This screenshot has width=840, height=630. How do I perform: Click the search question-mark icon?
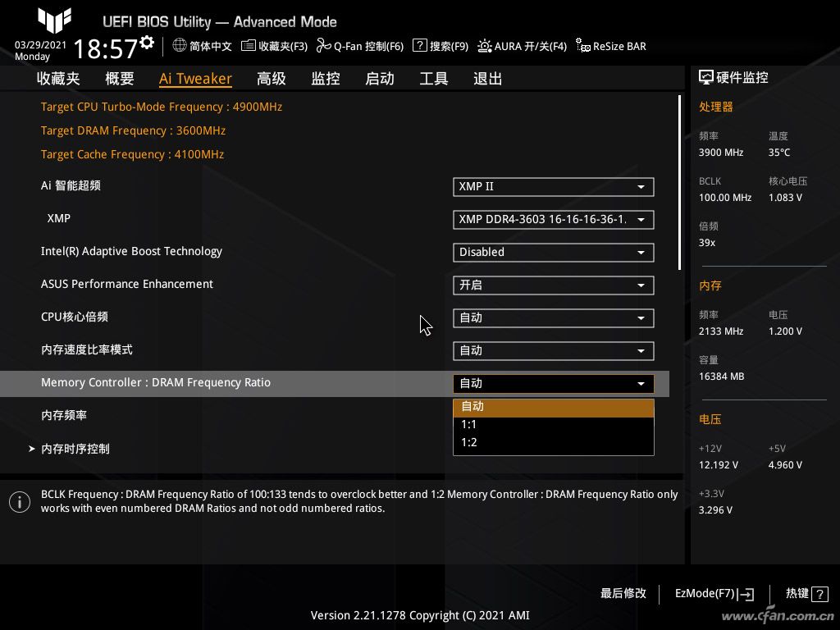click(x=419, y=46)
